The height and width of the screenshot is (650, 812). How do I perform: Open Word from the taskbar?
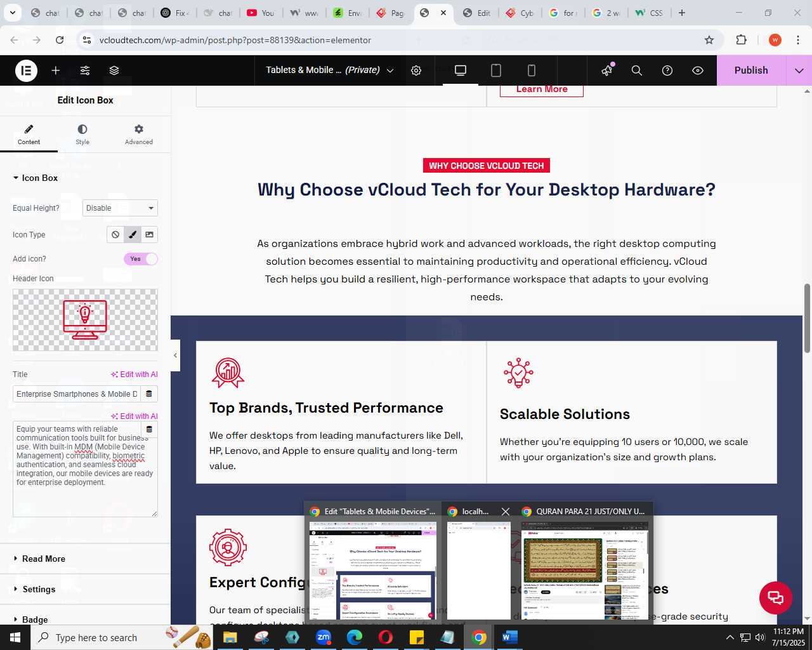tap(510, 637)
